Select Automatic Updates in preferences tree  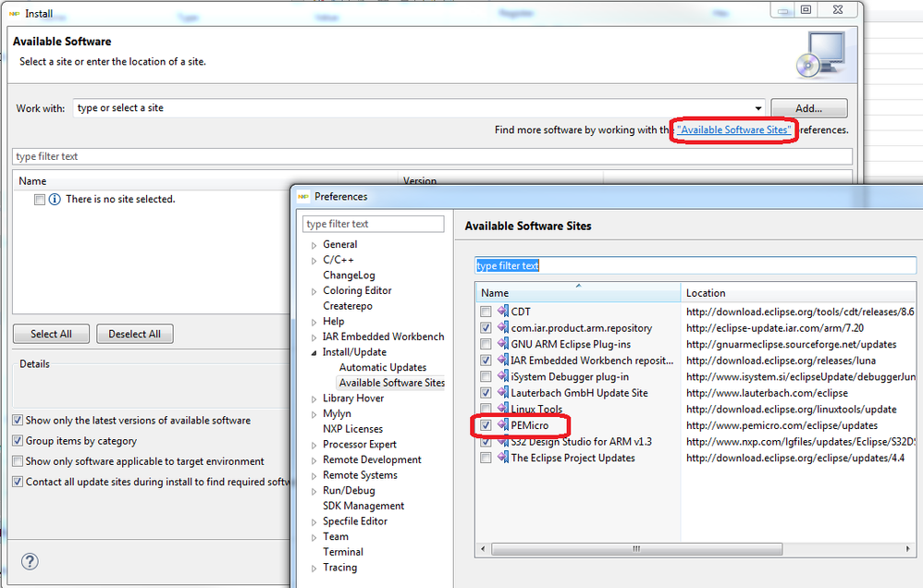[x=383, y=367]
